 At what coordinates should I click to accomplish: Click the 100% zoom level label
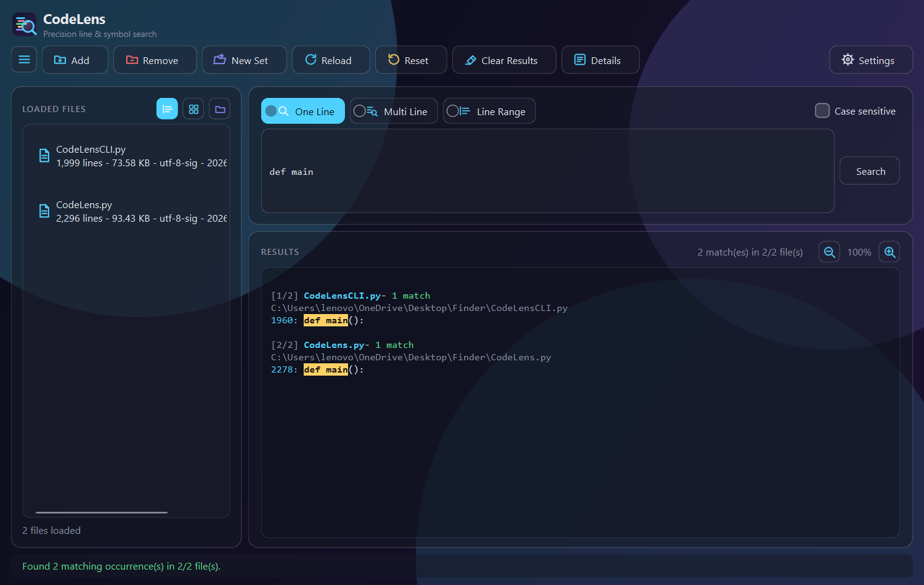[x=859, y=252]
